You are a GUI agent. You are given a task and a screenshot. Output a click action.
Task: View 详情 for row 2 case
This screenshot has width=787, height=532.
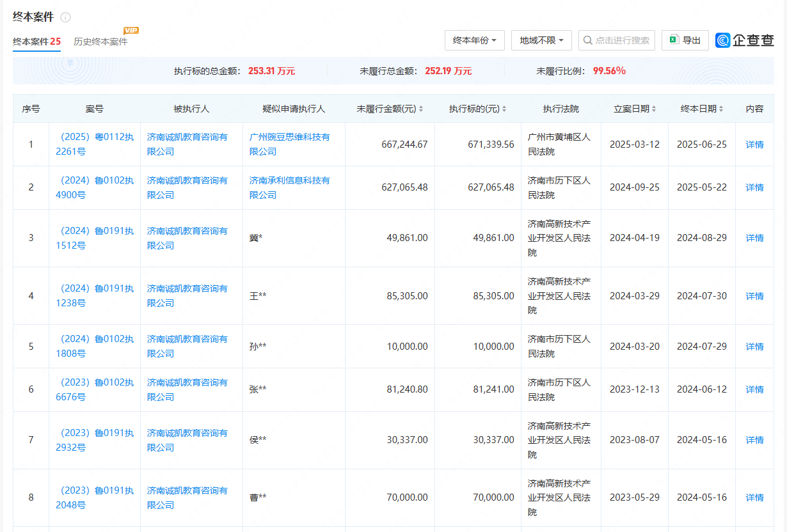coord(754,187)
